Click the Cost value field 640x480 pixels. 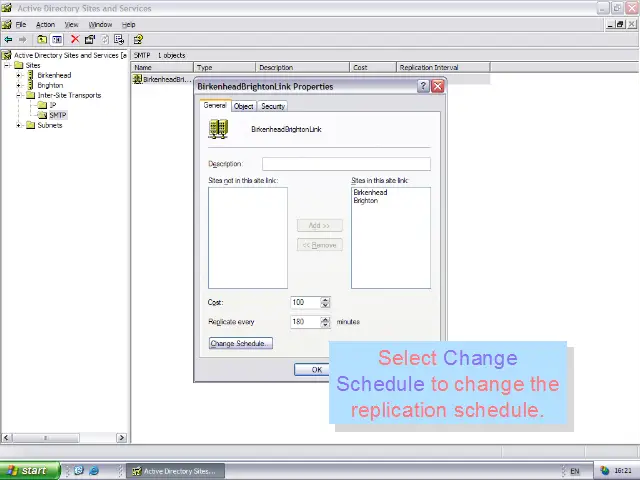(x=306, y=302)
